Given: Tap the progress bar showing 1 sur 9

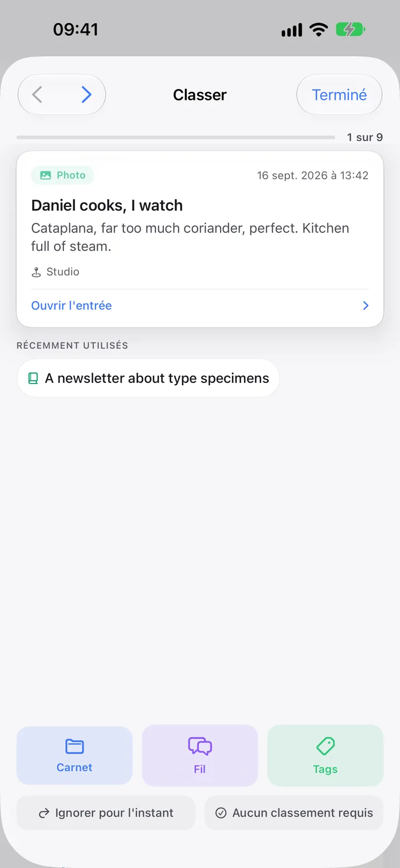Looking at the screenshot, I should [176, 137].
